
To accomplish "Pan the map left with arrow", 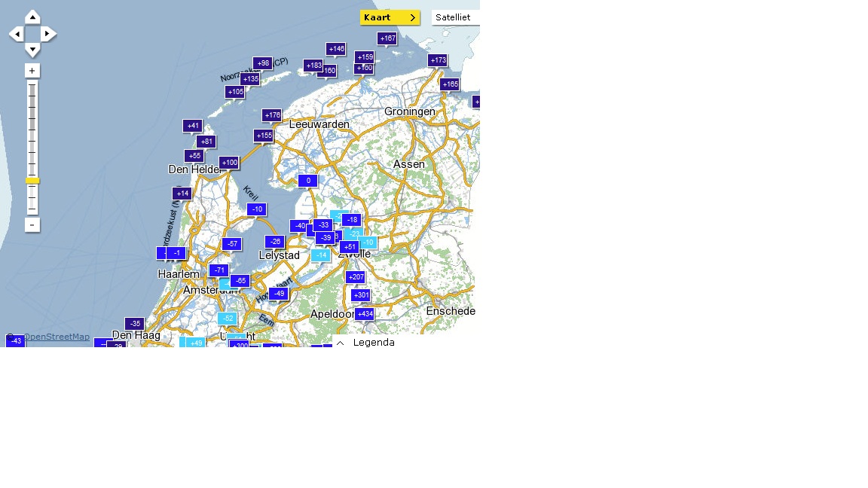I will point(16,34).
